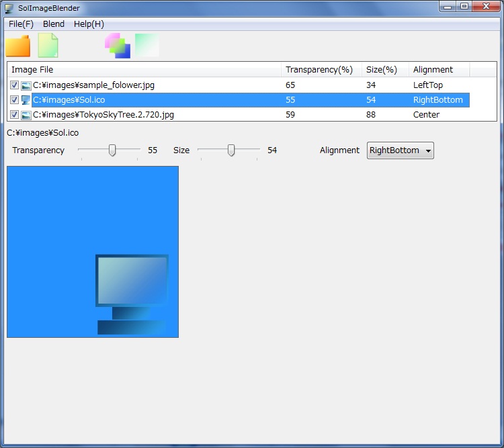Screen dimensions: 504x448
Task: Minimize the SolImageBlender window
Action: [448, 7]
